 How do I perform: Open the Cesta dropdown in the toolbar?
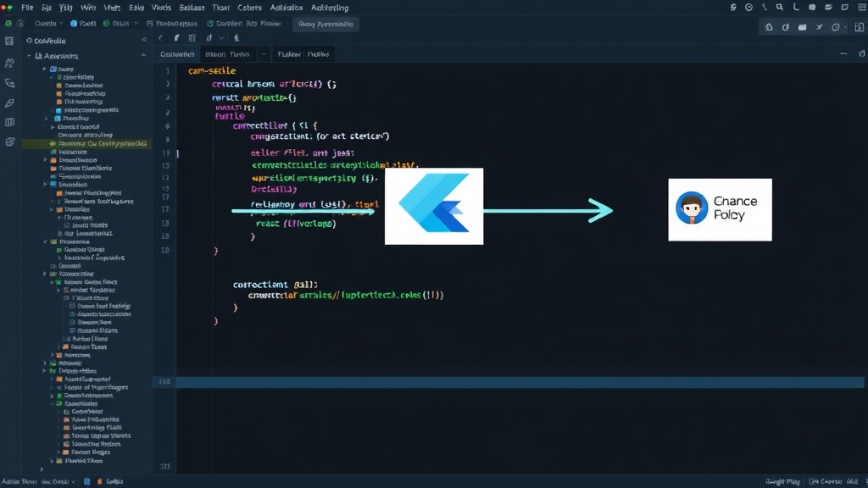pos(48,24)
